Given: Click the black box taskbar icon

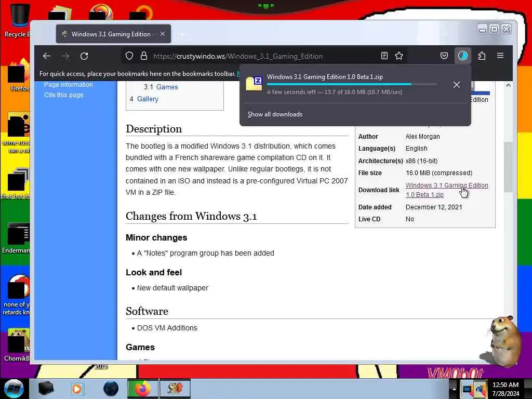Looking at the screenshot, I should [46, 389].
